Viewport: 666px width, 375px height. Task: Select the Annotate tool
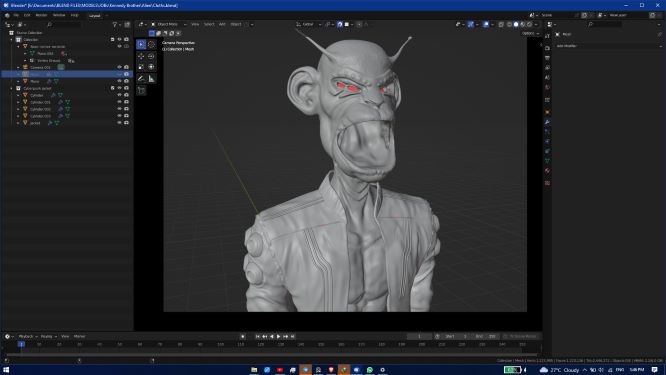coord(141,79)
